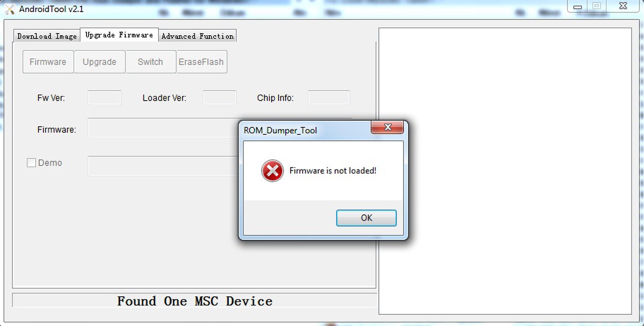Switch to Download Image tab
Viewport: 644px width, 326px height.
pyautogui.click(x=47, y=36)
